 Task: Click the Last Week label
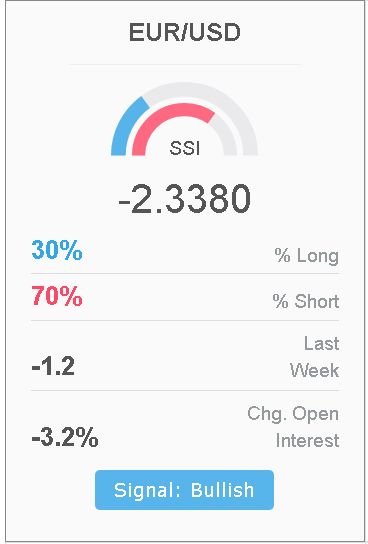coord(315,357)
